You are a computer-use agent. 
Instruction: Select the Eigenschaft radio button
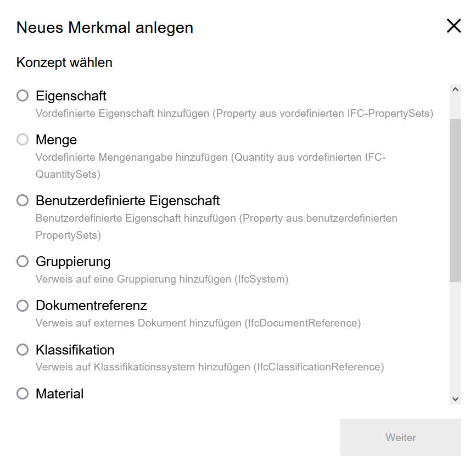point(23,96)
